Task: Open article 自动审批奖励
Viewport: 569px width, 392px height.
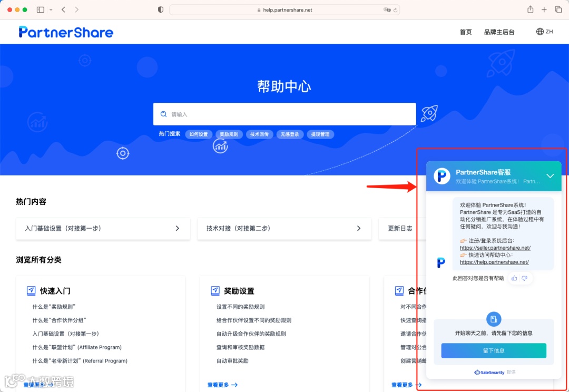Action: pos(233,361)
